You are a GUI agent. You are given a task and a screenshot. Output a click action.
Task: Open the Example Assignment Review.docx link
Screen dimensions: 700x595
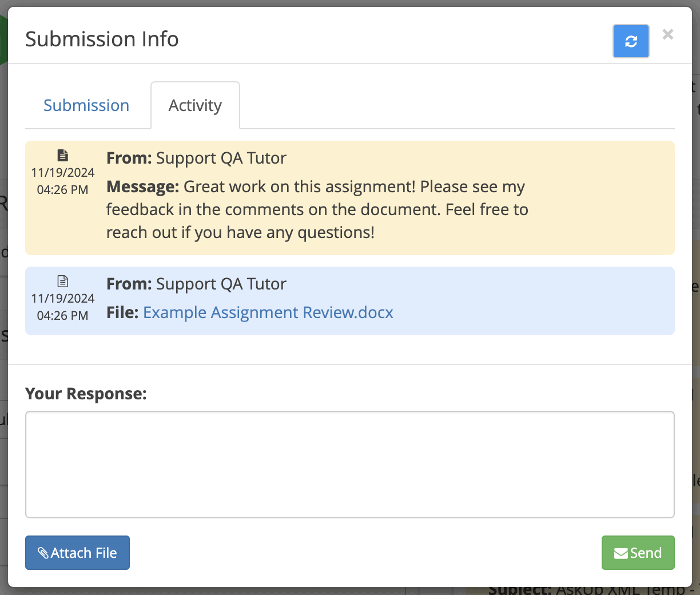[268, 312]
